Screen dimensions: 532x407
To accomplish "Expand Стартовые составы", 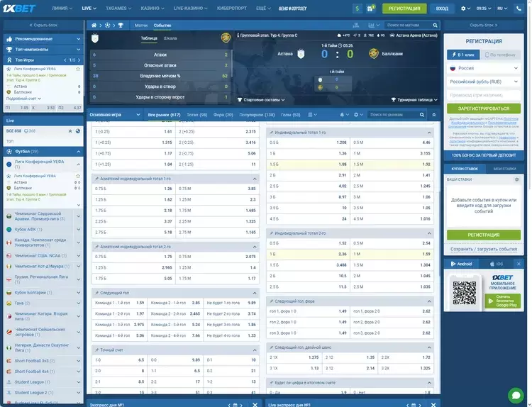I will pos(261,100).
